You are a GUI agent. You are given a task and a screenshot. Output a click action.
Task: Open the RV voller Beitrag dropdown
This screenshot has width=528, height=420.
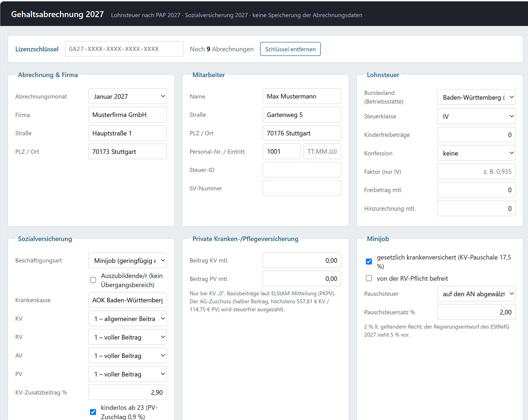127,337
